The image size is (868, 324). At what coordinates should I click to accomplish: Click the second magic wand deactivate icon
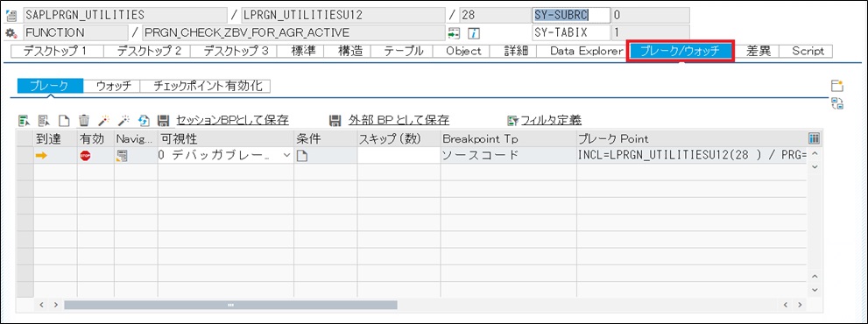(x=124, y=120)
